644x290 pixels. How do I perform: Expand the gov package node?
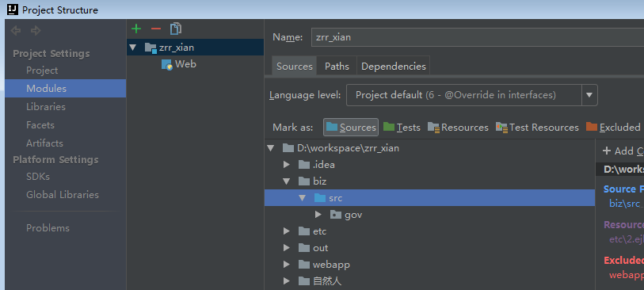[318, 215]
